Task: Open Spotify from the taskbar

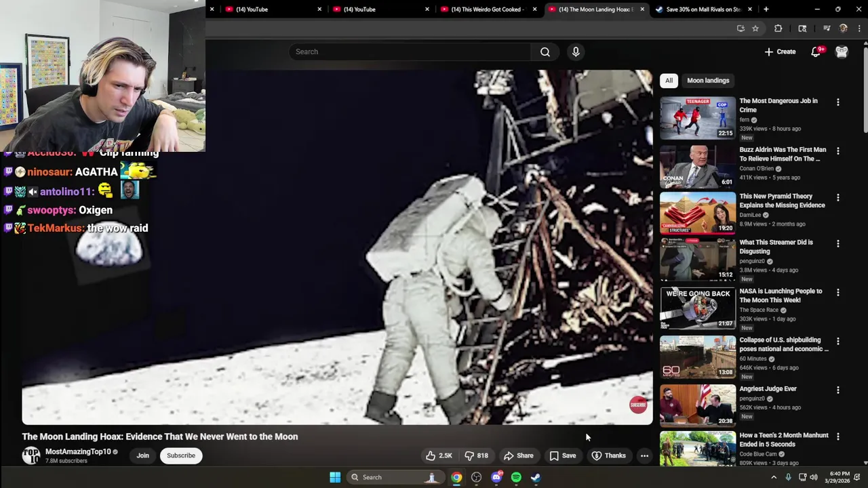Action: point(516,477)
